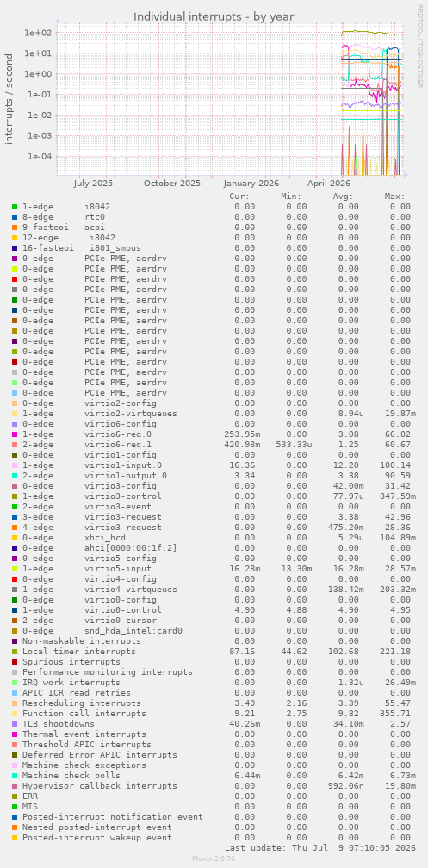
Task: Click the magenta swatch for virtio6-req.0
Action: tap(15, 434)
